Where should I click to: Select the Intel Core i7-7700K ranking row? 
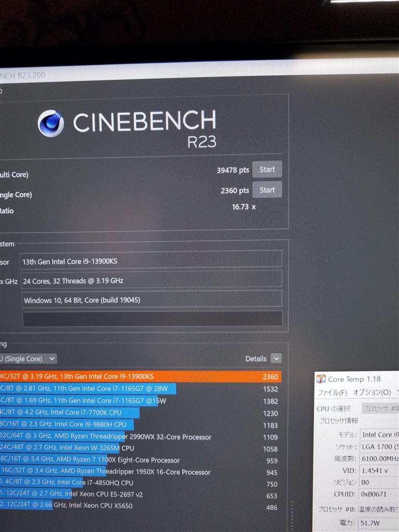(140, 413)
